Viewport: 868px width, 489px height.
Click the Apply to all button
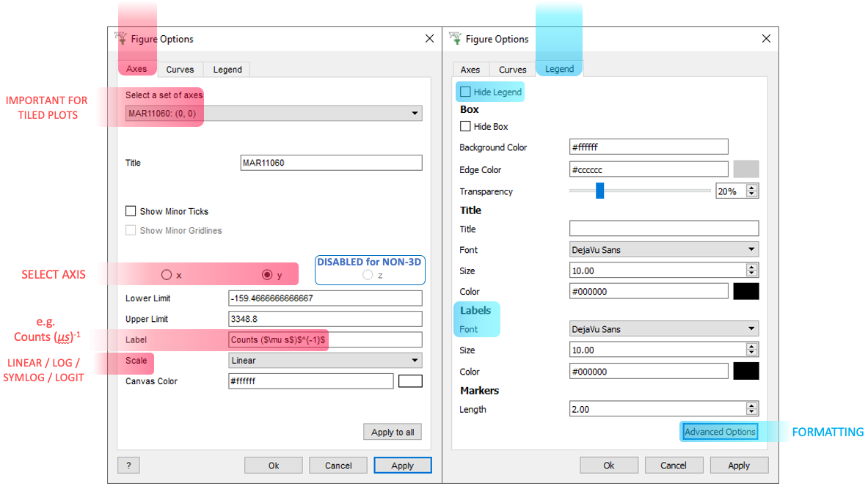point(393,432)
